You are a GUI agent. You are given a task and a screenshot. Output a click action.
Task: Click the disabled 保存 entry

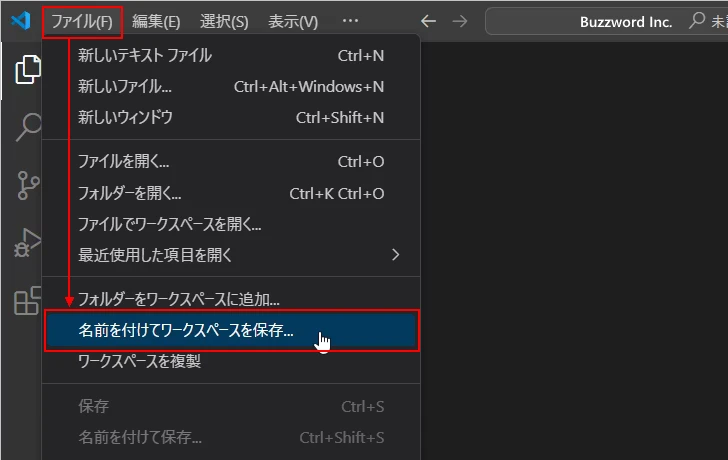[x=231, y=406]
